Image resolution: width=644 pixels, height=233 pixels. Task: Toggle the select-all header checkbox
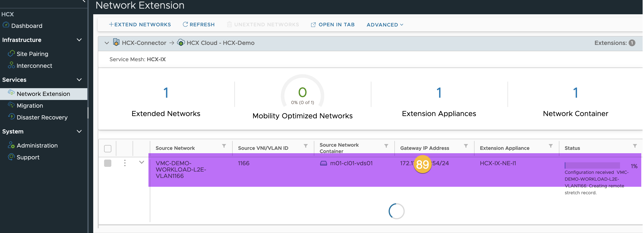click(x=108, y=148)
